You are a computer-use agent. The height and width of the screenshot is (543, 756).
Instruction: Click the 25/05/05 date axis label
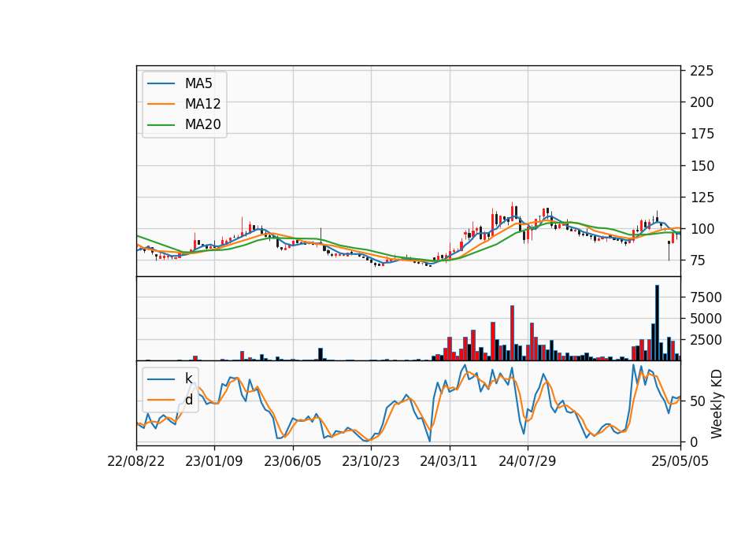coord(680,461)
